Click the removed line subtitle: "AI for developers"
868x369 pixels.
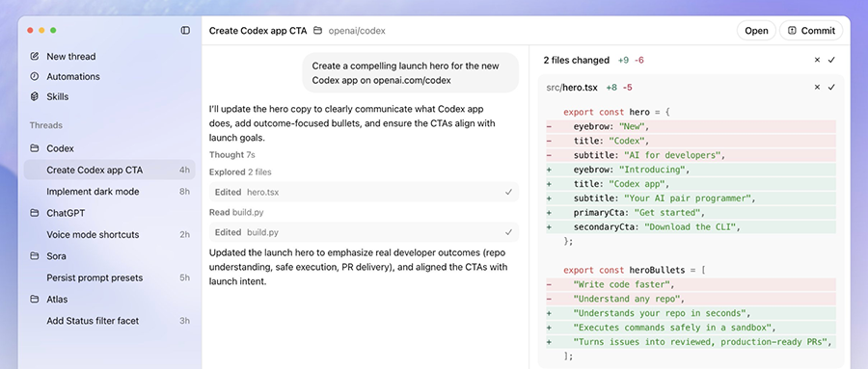pos(691,155)
